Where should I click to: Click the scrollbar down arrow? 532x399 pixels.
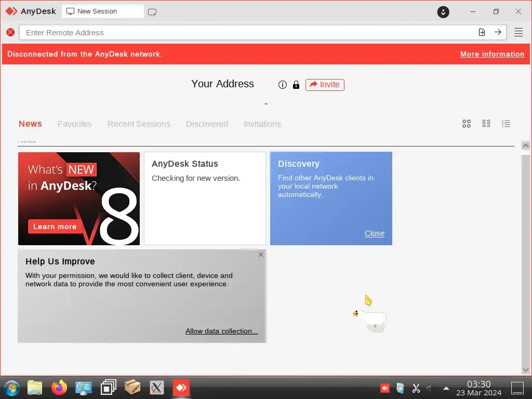[x=526, y=370]
